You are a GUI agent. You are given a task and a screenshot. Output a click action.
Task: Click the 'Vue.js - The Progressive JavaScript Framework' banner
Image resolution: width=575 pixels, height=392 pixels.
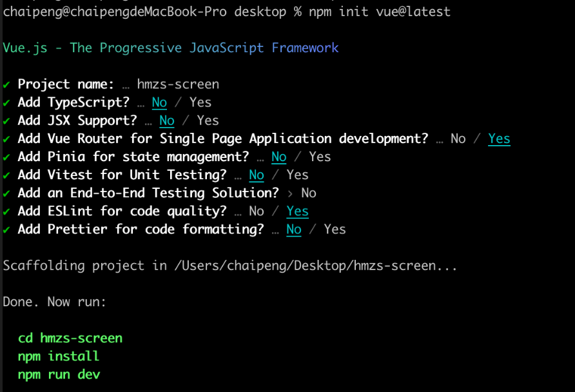click(171, 48)
